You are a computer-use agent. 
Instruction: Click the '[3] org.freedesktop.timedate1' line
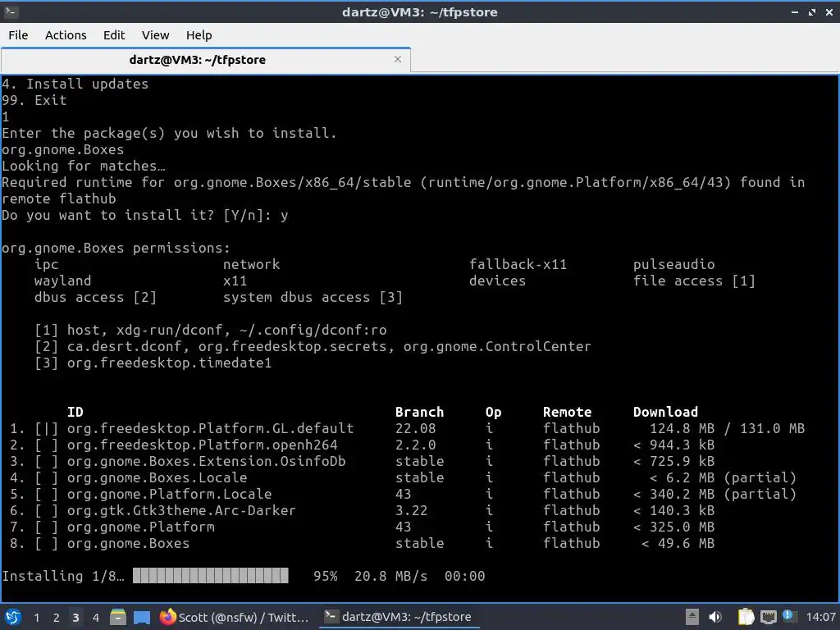point(153,363)
